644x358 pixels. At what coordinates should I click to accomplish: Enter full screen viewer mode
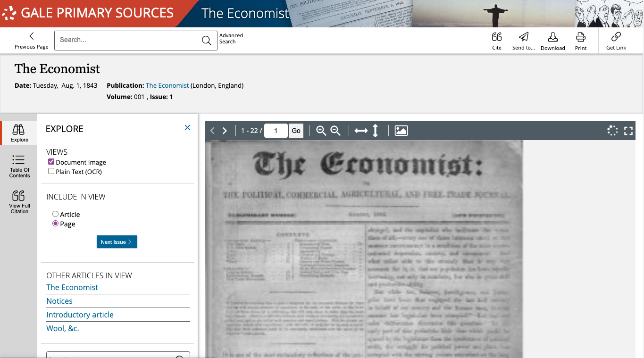click(628, 131)
